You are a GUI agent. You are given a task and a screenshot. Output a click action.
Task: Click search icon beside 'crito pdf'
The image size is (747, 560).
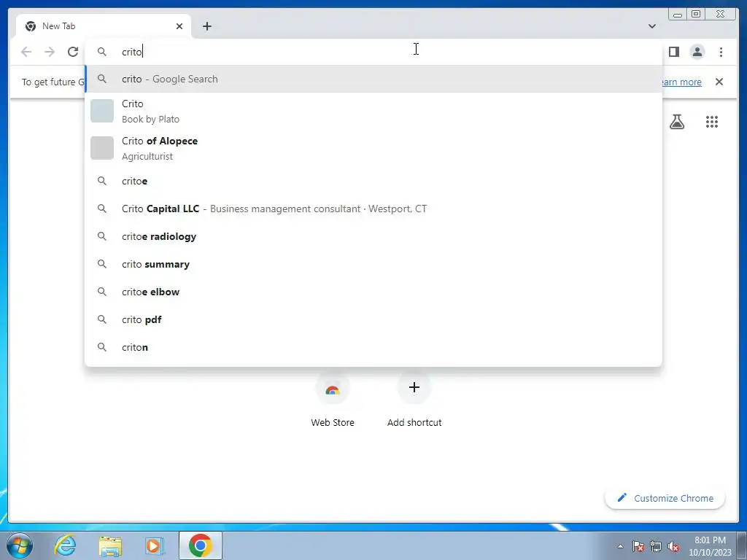click(102, 319)
